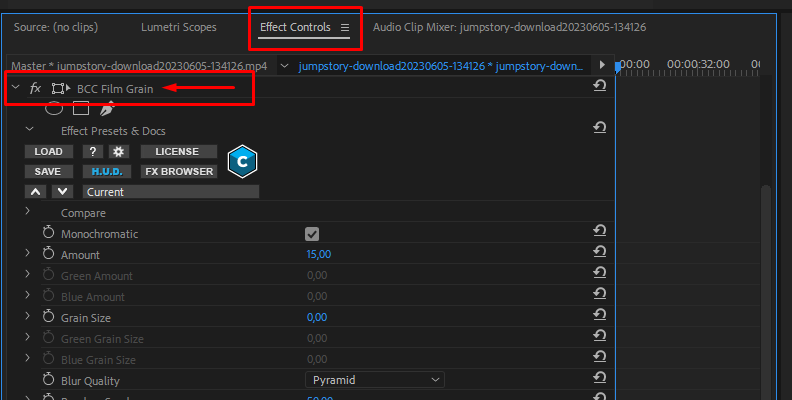The width and height of the screenshot is (792, 400).
Task: Open the Blur Quality Pyramid dropdown
Action: 375,380
